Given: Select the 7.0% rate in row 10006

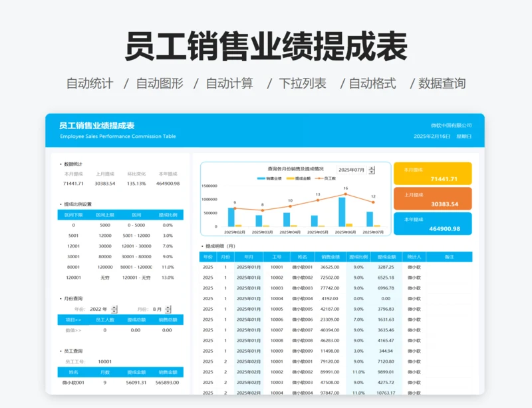Looking at the screenshot, I should click(x=358, y=319).
